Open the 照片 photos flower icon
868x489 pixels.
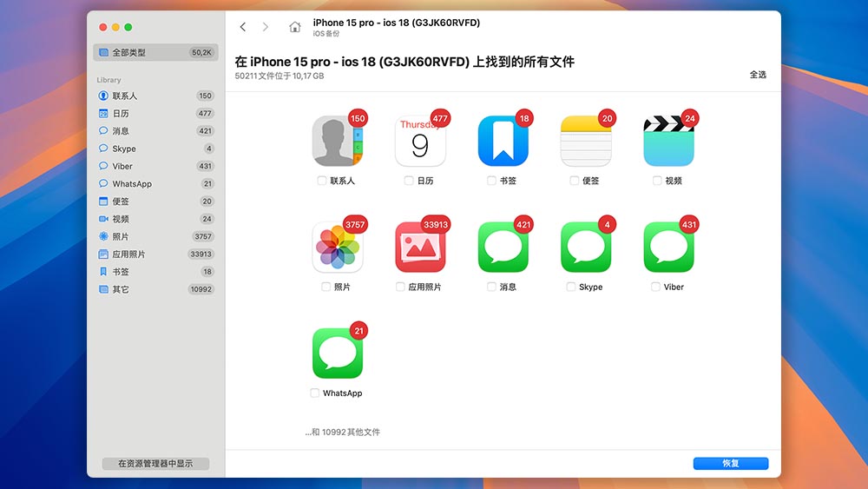click(337, 247)
